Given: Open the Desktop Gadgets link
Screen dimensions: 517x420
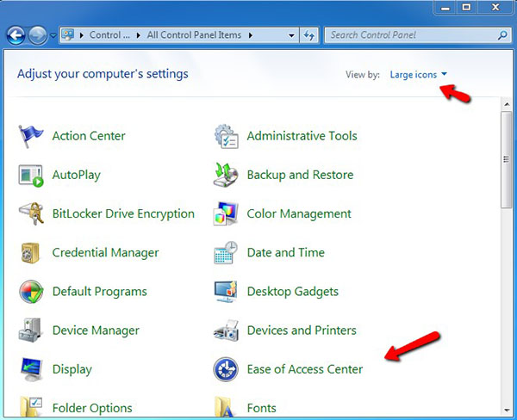Looking at the screenshot, I should [x=292, y=292].
